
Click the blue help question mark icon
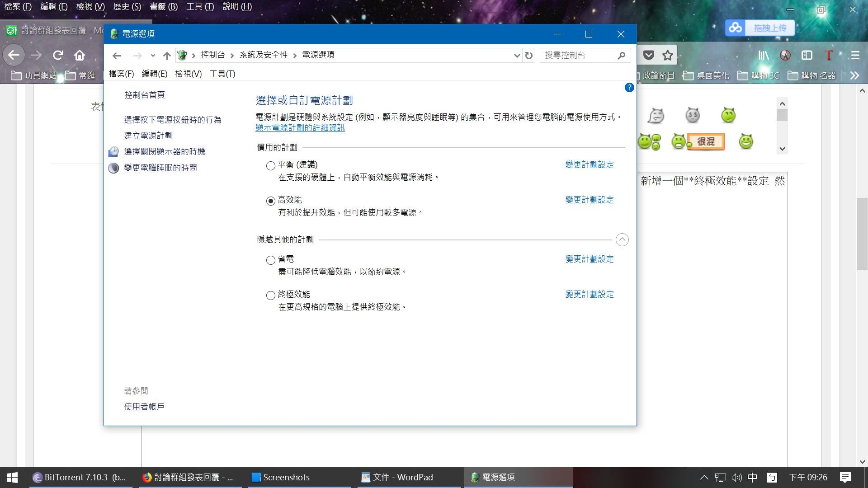point(629,88)
